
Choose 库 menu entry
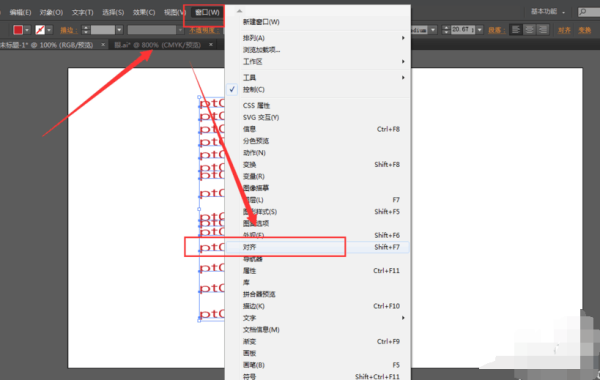[x=318, y=282]
